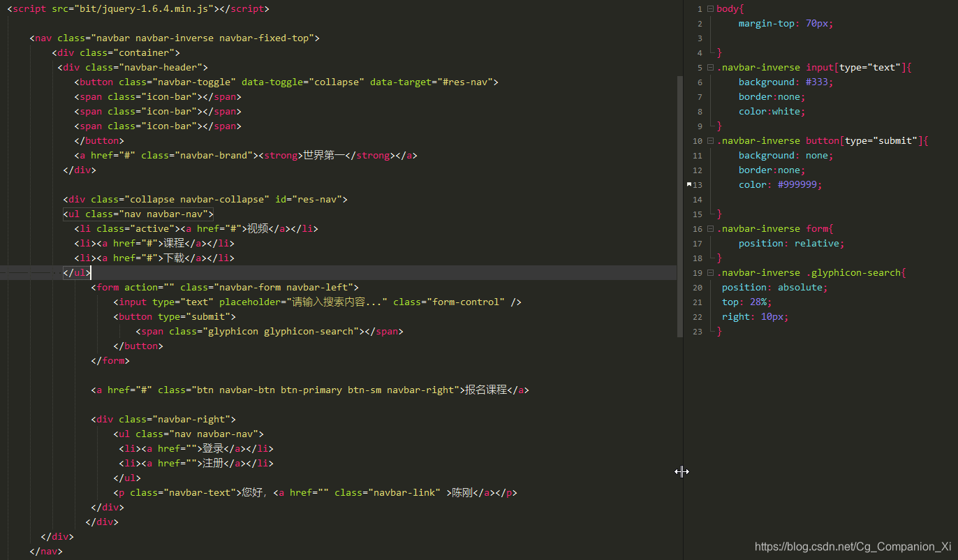Screen dimensions: 958x560
Task: Click the "#999999" color value
Action: click(x=797, y=184)
